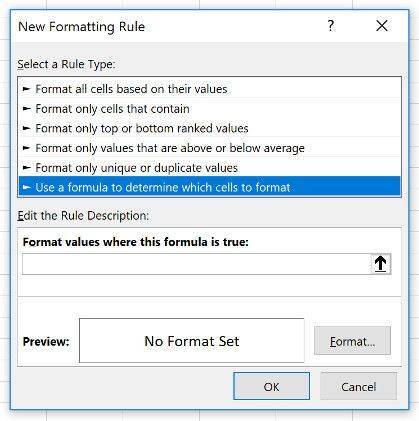The width and height of the screenshot is (419, 421).
Task: Confirm the rule with OK
Action: pyautogui.click(x=271, y=386)
